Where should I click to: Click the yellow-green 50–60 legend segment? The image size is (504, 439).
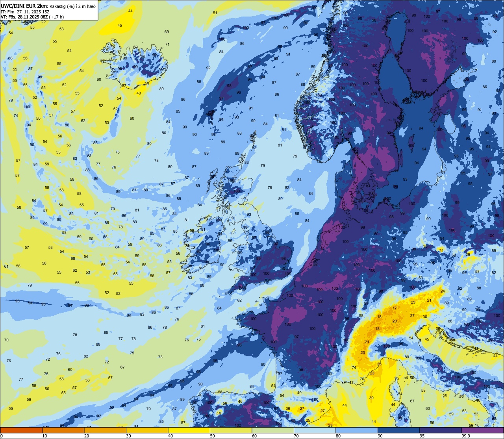tap(231, 430)
